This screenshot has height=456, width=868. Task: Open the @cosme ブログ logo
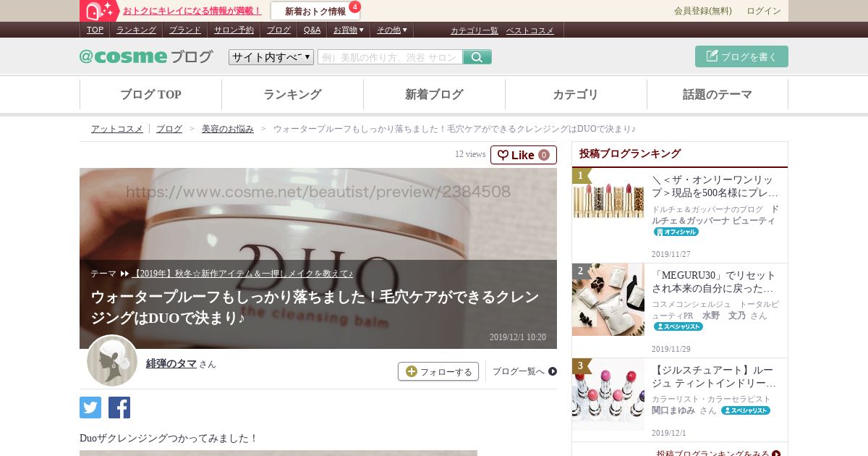coord(146,56)
